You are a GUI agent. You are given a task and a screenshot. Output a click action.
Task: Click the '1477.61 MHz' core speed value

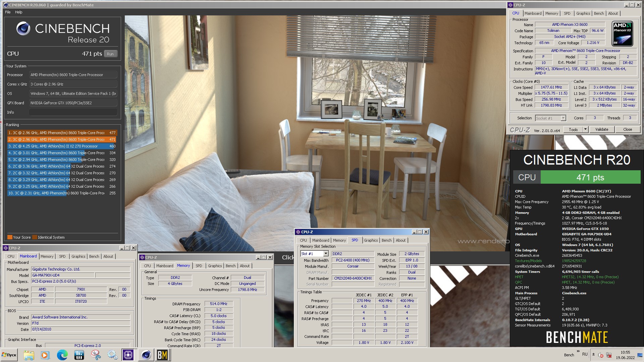point(551,87)
